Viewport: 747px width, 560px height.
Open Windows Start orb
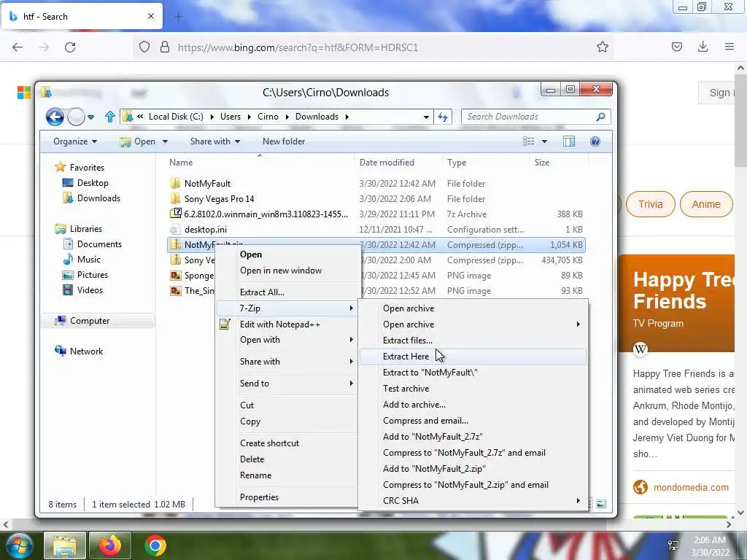tap(19, 545)
